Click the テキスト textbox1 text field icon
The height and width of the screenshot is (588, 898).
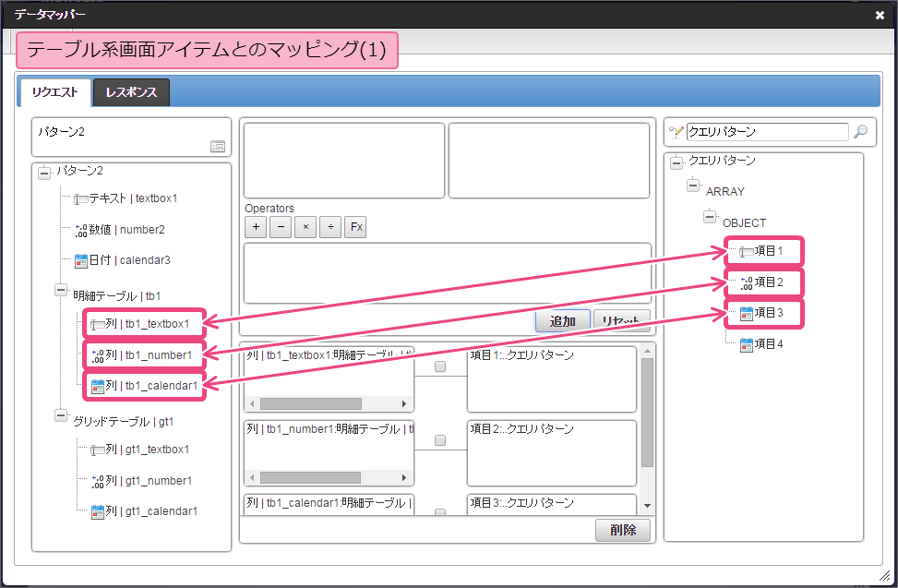[x=80, y=199]
